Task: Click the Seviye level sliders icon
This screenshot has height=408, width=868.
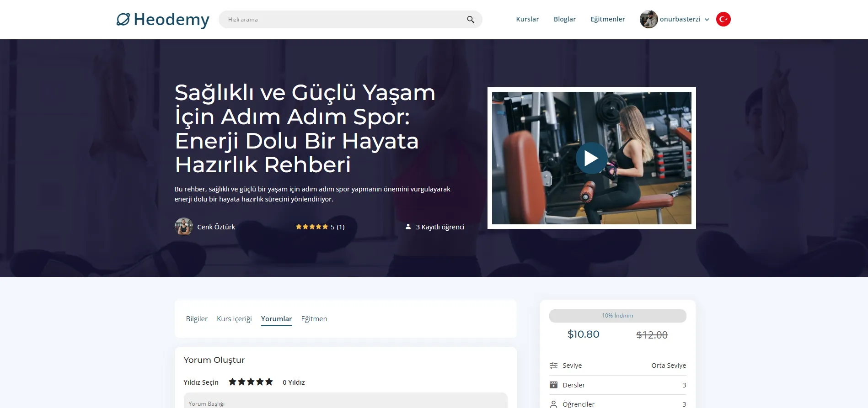Action: point(553,366)
